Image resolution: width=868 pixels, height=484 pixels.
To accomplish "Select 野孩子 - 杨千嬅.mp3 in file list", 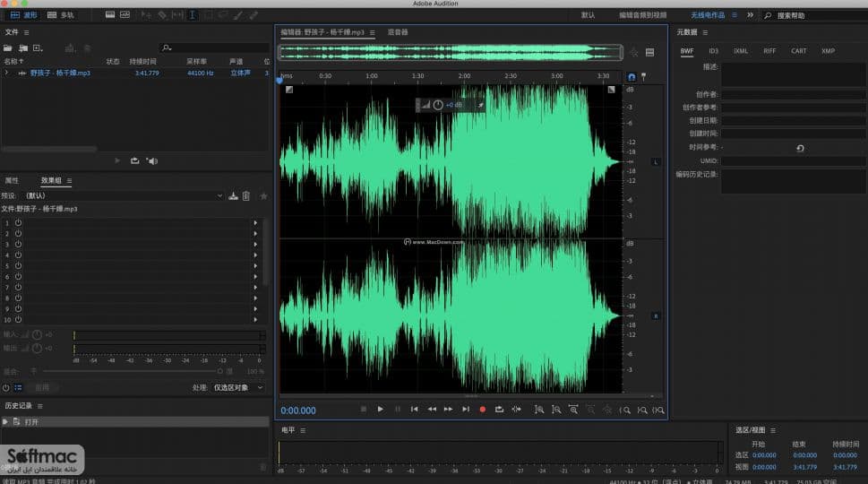I will pos(60,73).
